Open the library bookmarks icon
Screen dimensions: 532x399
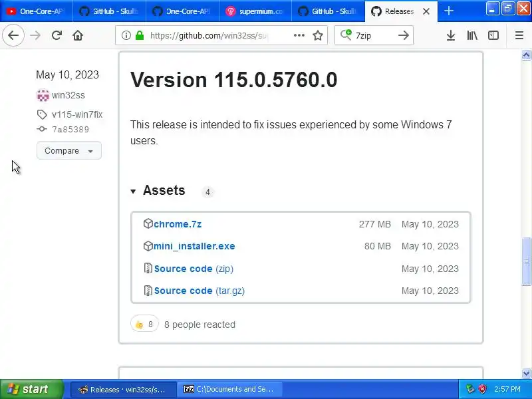472,35
